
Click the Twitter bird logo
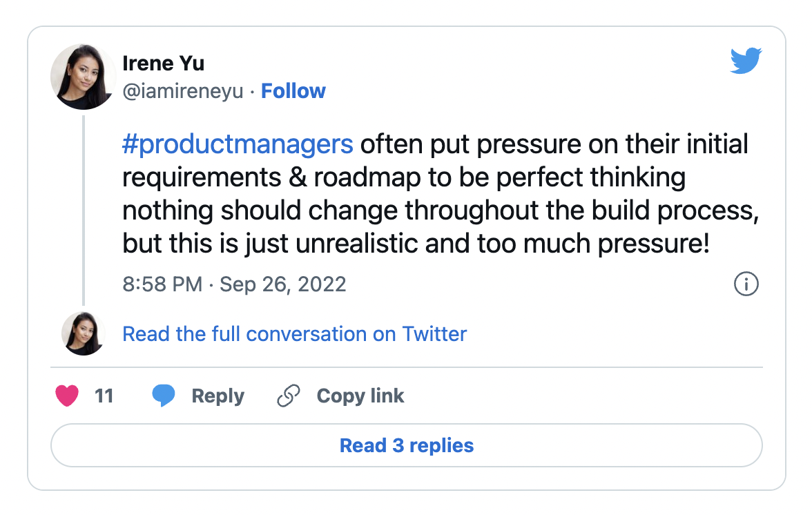[x=746, y=61]
